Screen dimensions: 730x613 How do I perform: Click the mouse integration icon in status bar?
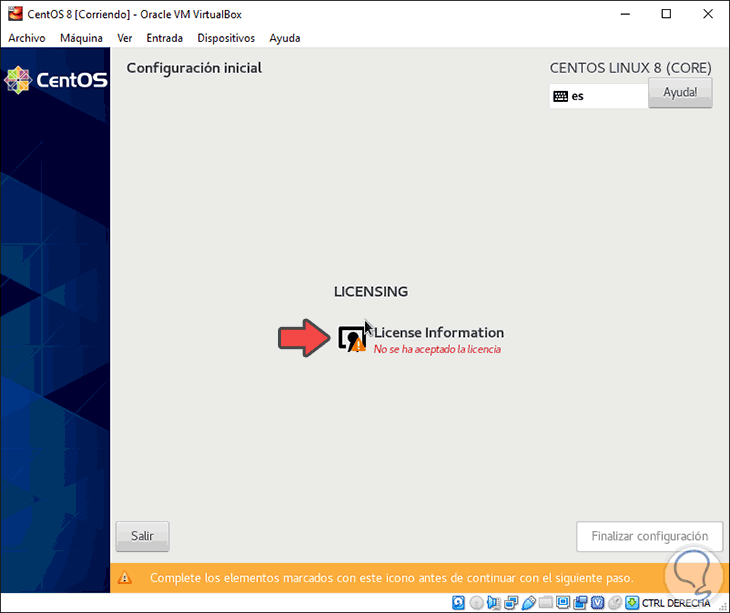(x=615, y=603)
